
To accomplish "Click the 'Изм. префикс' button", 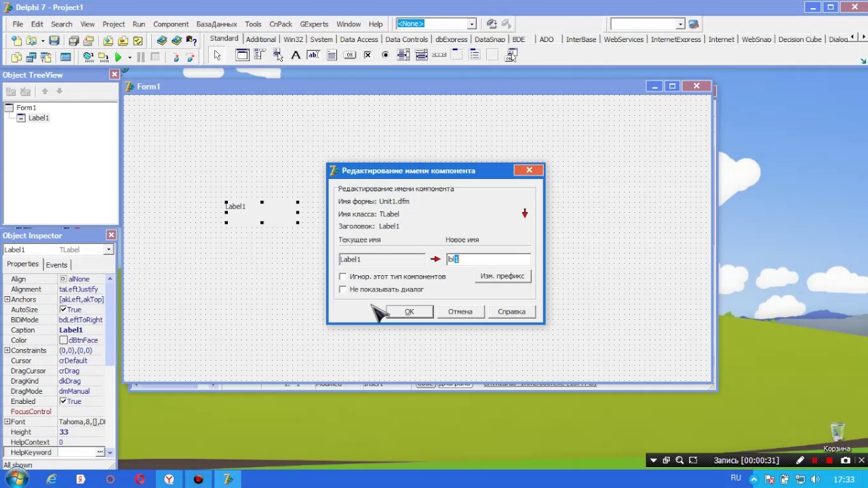I will click(x=502, y=276).
